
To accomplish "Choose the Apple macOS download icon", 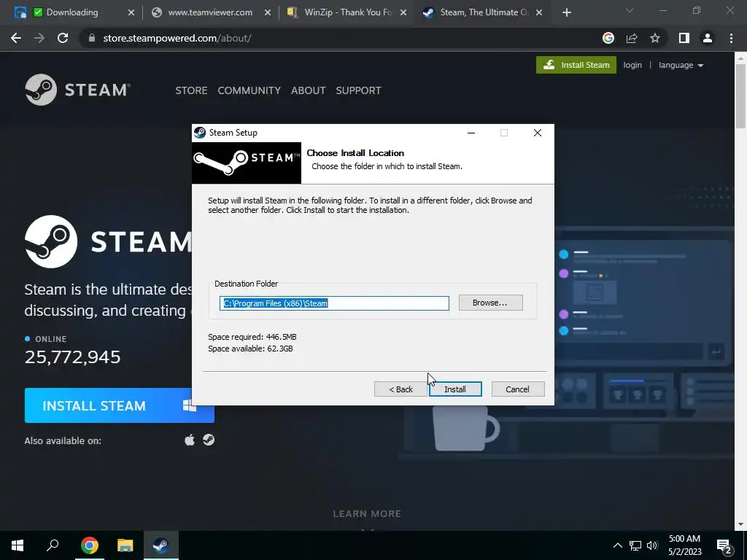I will (x=190, y=440).
